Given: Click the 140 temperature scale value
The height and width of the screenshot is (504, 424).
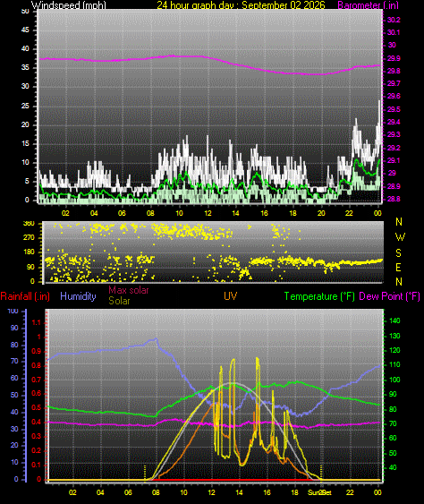Looking at the screenshot, I should (x=394, y=320).
